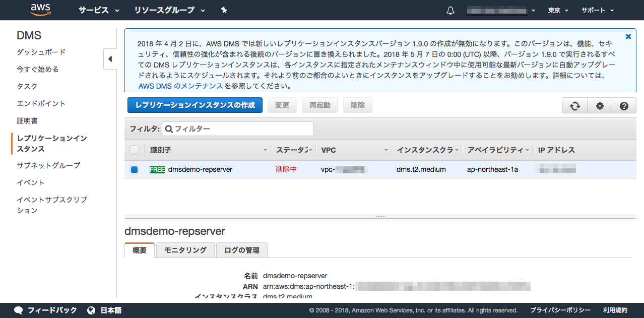This screenshot has width=644, height=318.
Task: Click the panel splitter handle
Action: 380,217
